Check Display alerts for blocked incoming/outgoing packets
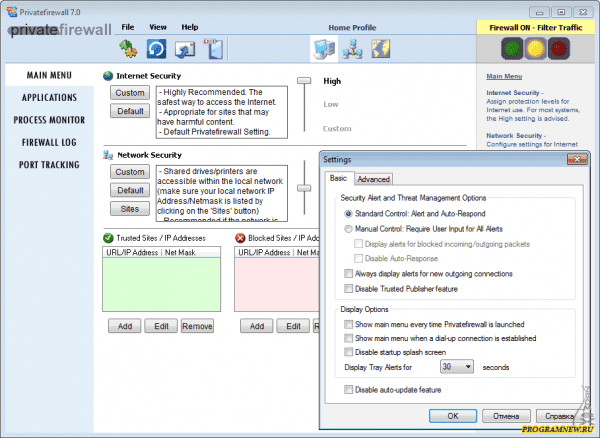Screen dimensions: 600x438 click(359, 244)
